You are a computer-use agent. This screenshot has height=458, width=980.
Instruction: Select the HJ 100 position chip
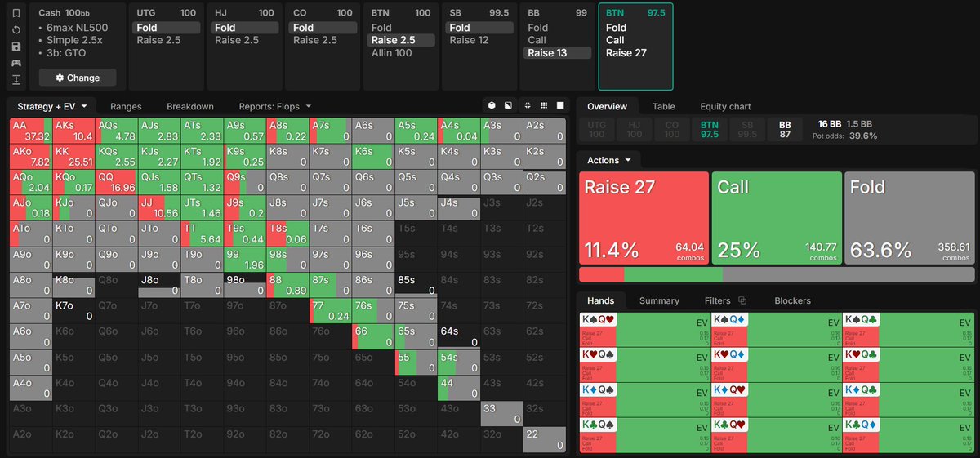[x=636, y=129]
